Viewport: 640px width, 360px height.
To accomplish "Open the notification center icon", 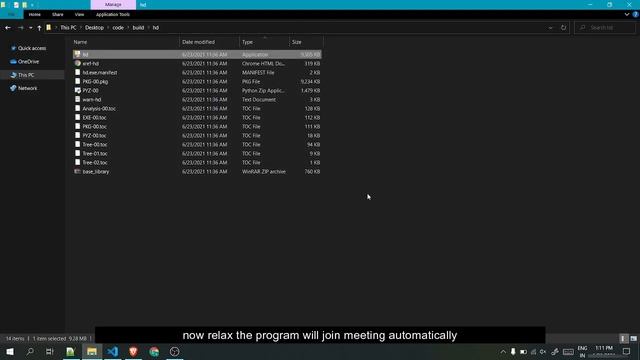I will coord(627,351).
